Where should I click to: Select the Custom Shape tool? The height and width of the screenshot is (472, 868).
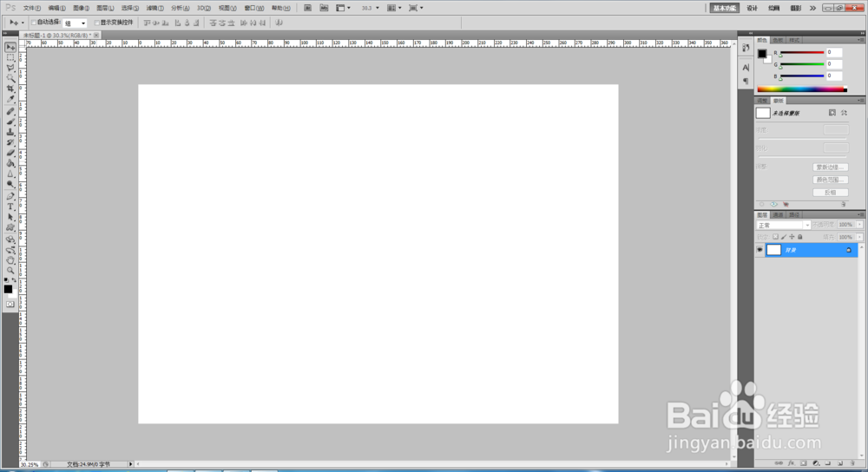click(x=10, y=228)
